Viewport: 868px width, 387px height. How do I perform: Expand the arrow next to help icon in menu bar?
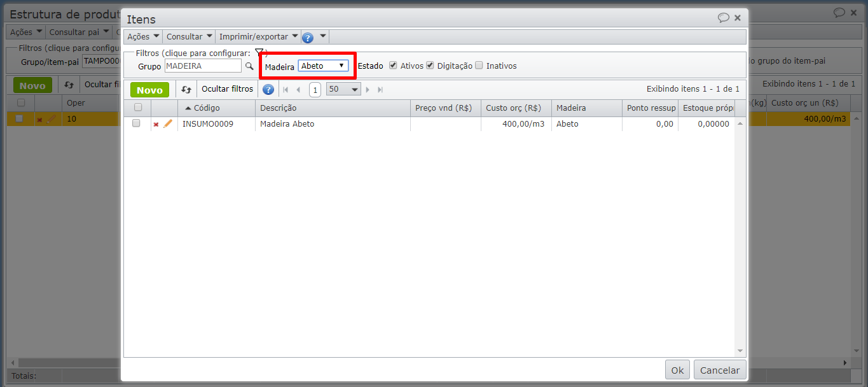pyautogui.click(x=323, y=36)
